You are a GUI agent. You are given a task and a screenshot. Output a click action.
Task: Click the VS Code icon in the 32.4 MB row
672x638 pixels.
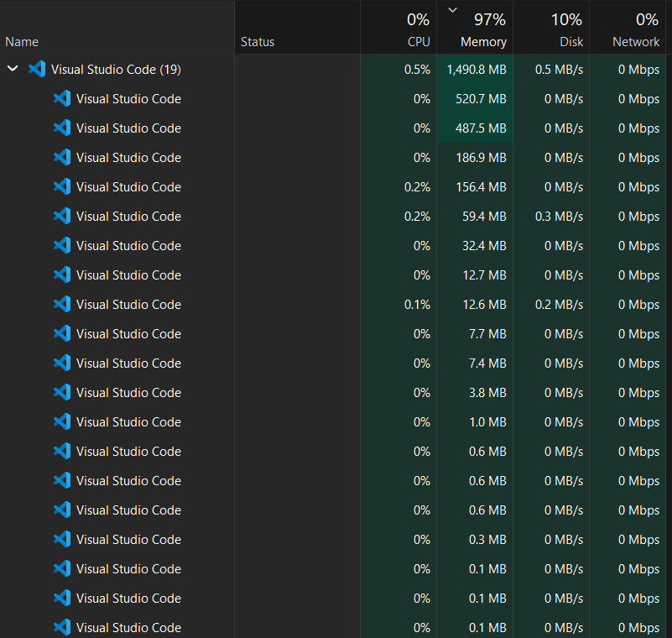coord(62,245)
